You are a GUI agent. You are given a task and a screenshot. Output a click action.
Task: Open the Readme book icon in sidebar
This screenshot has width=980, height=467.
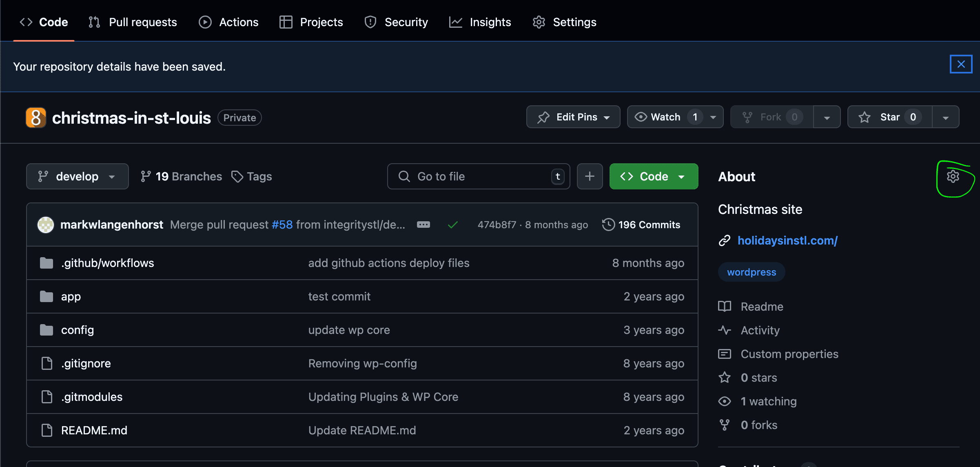(725, 306)
